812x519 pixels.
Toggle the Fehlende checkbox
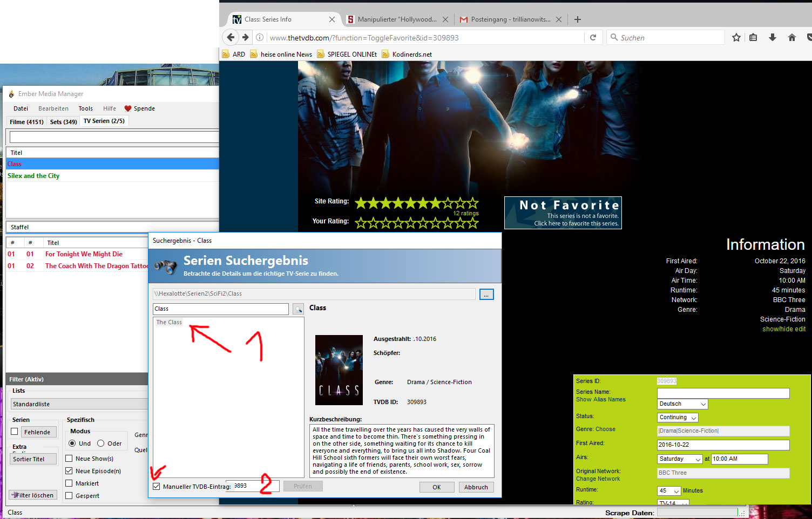[15, 432]
